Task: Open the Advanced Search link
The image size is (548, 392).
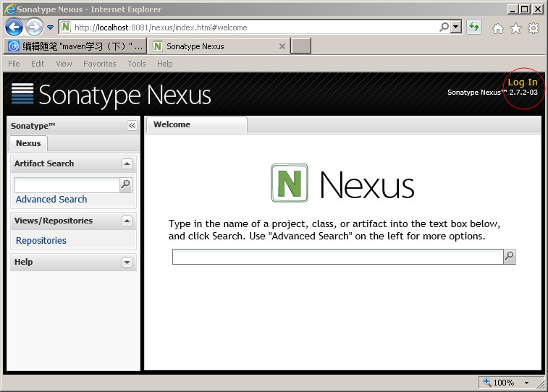Action: pos(51,200)
